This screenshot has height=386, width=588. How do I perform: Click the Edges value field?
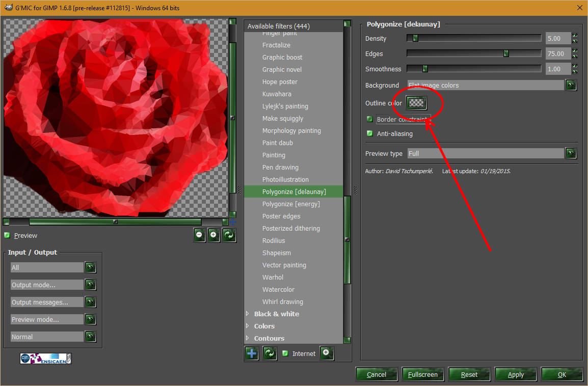pos(558,53)
